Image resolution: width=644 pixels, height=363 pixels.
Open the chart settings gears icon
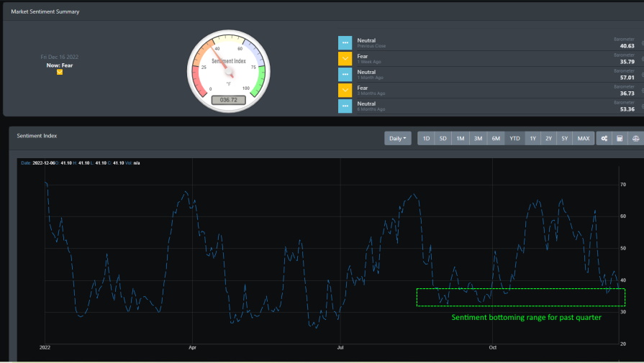pyautogui.click(x=604, y=139)
